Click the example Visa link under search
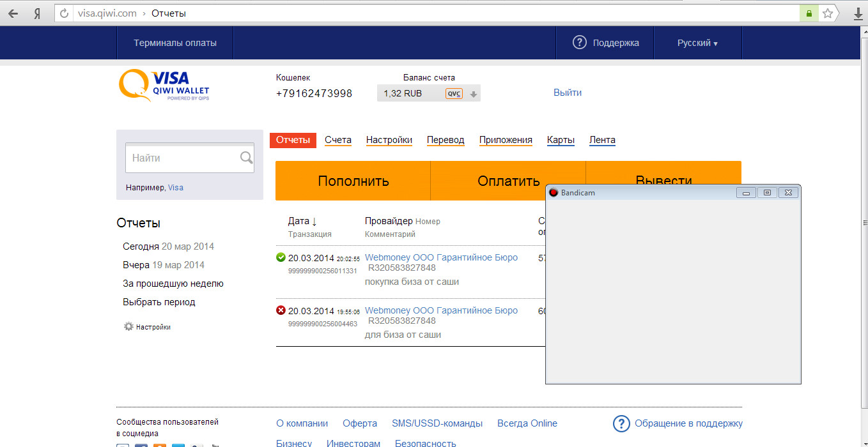This screenshot has width=868, height=447. pos(176,188)
